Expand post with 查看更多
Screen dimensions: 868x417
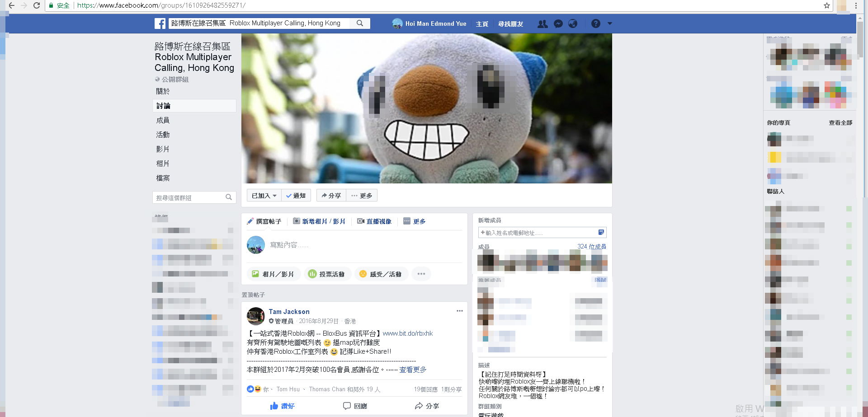[413, 370]
